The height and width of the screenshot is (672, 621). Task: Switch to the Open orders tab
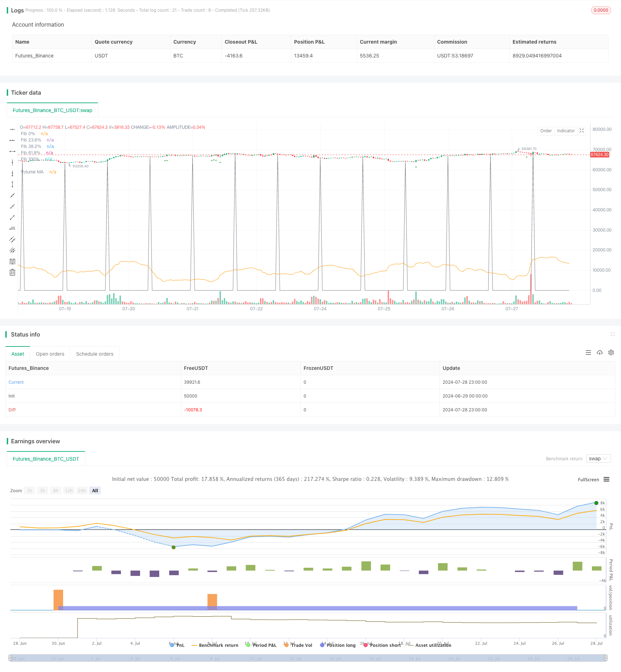50,354
